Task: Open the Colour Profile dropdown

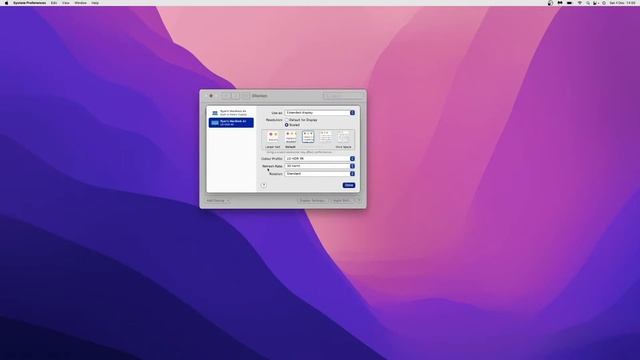Action: click(320, 158)
